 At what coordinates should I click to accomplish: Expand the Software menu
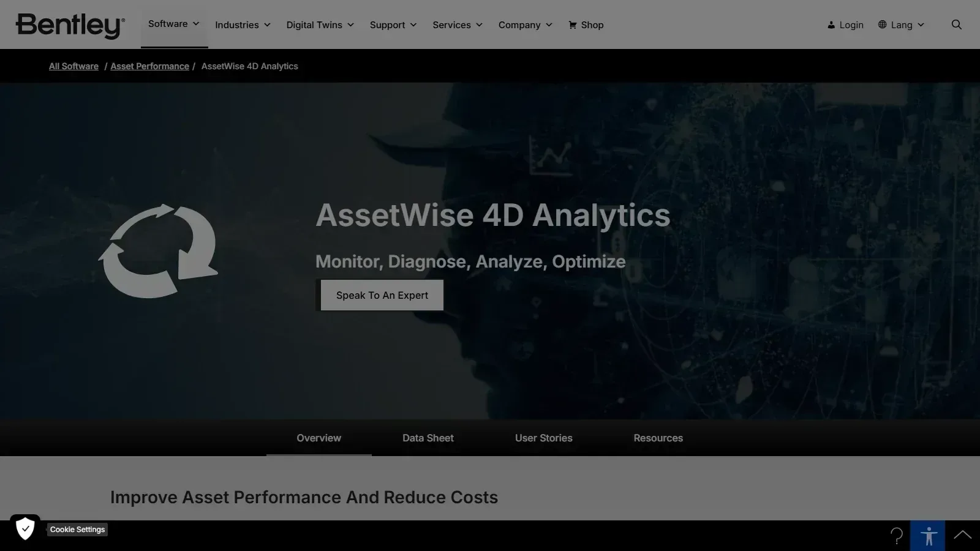click(x=174, y=24)
